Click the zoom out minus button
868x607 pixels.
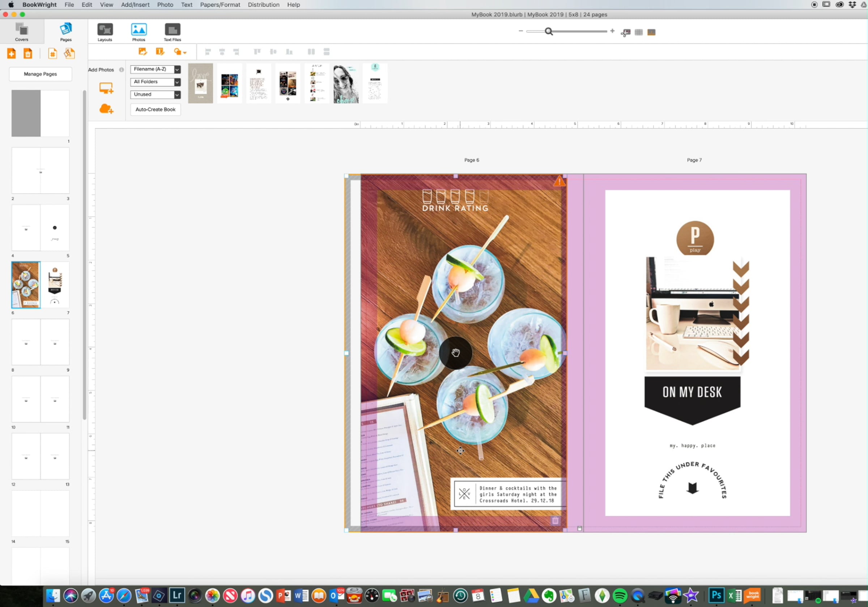coord(520,31)
